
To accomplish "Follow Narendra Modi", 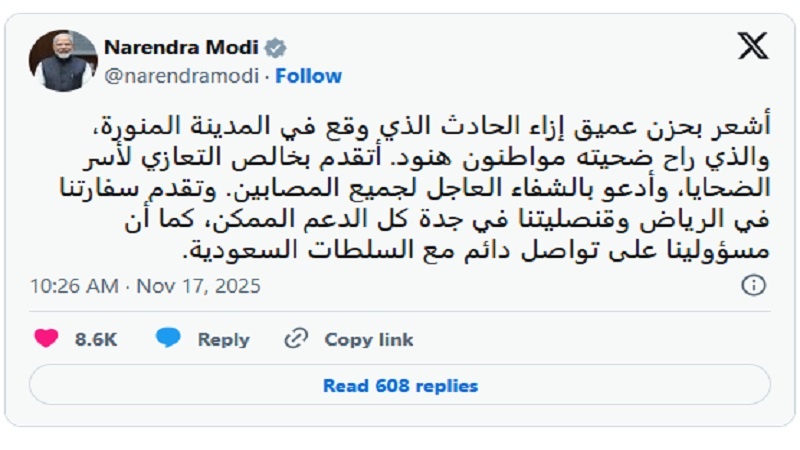I will pyautogui.click(x=309, y=76).
